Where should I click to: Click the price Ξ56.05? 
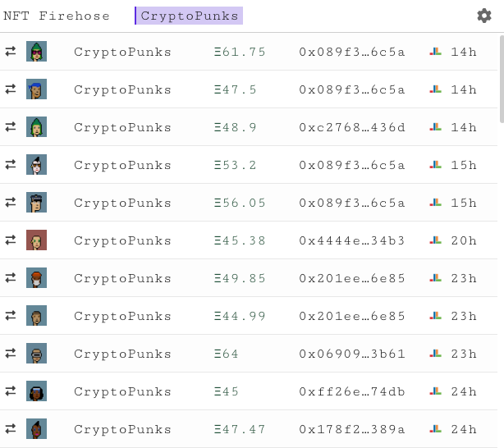coord(240,203)
